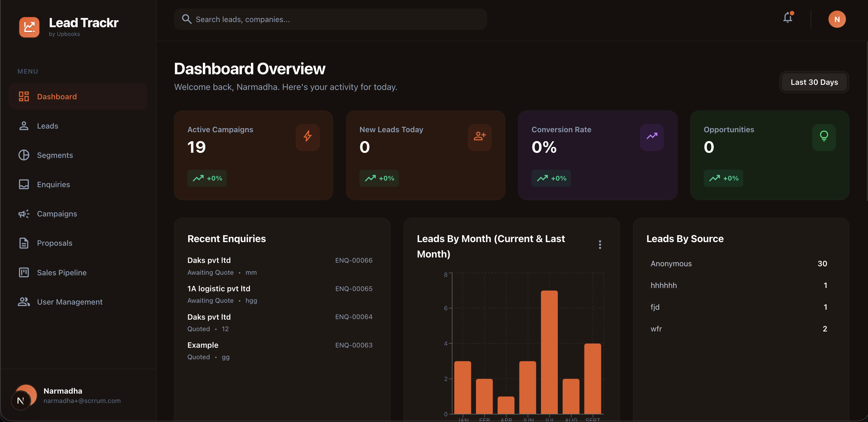Click the Opportunities lightbulb icon
This screenshot has height=422, width=868.
click(x=824, y=137)
